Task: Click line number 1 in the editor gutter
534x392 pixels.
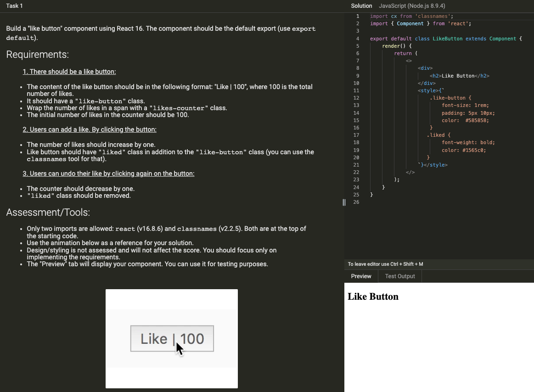Action: point(358,16)
